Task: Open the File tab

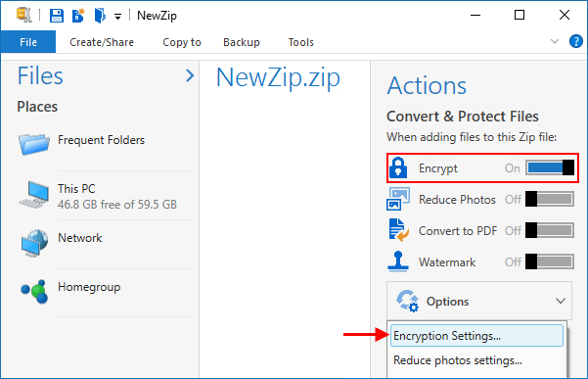Action: pos(28,42)
